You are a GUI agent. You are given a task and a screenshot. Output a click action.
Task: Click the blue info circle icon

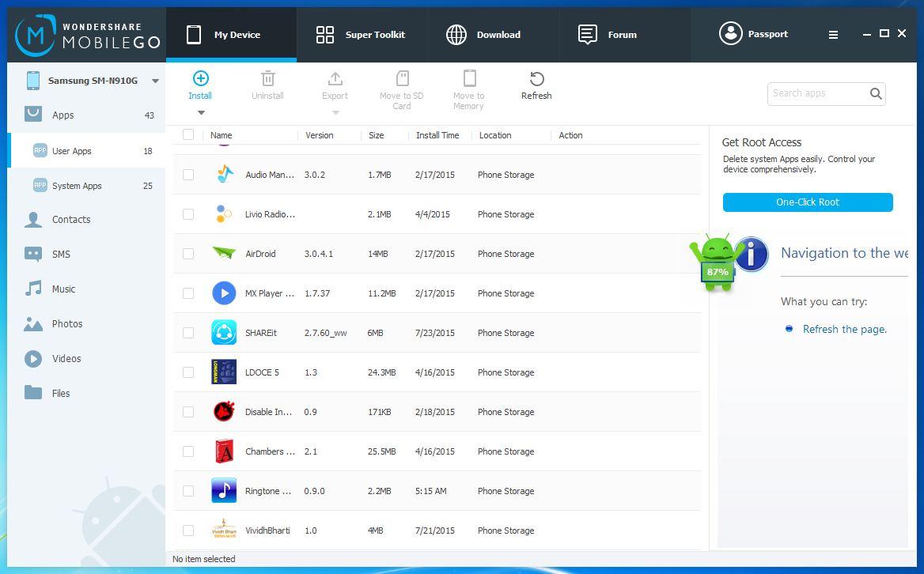(x=752, y=255)
